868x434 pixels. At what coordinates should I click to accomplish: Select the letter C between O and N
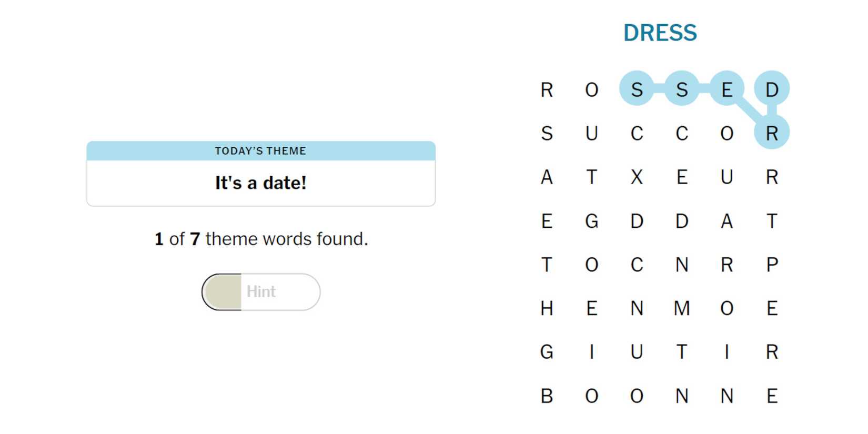637,265
